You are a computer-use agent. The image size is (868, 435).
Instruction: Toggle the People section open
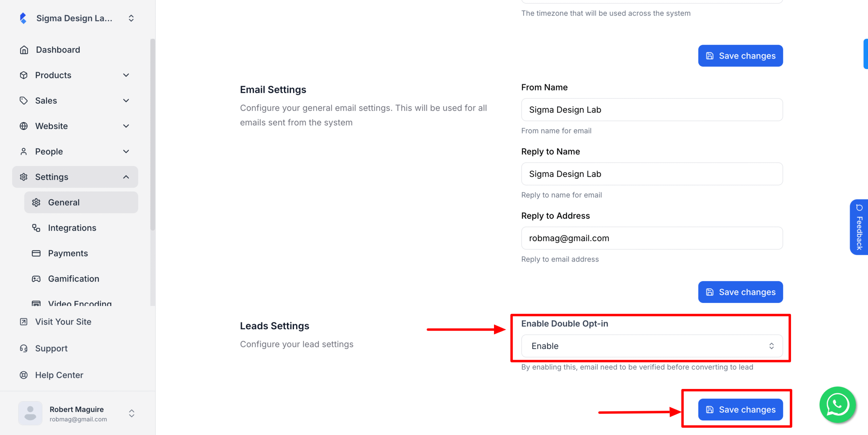126,151
